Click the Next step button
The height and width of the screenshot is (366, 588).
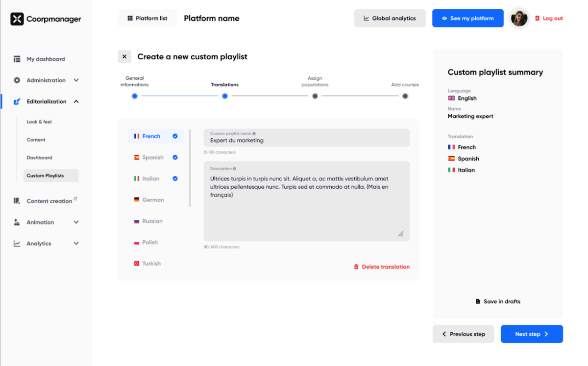[532, 334]
